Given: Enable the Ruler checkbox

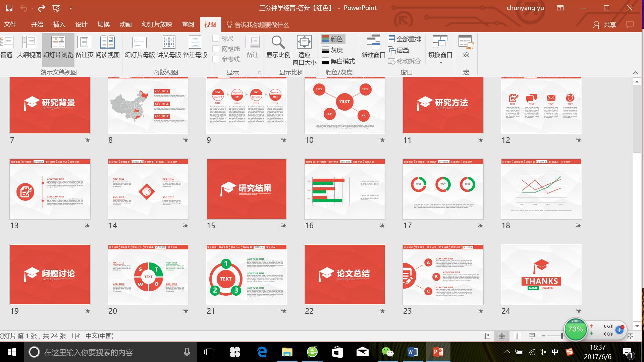Looking at the screenshot, I should (216, 39).
